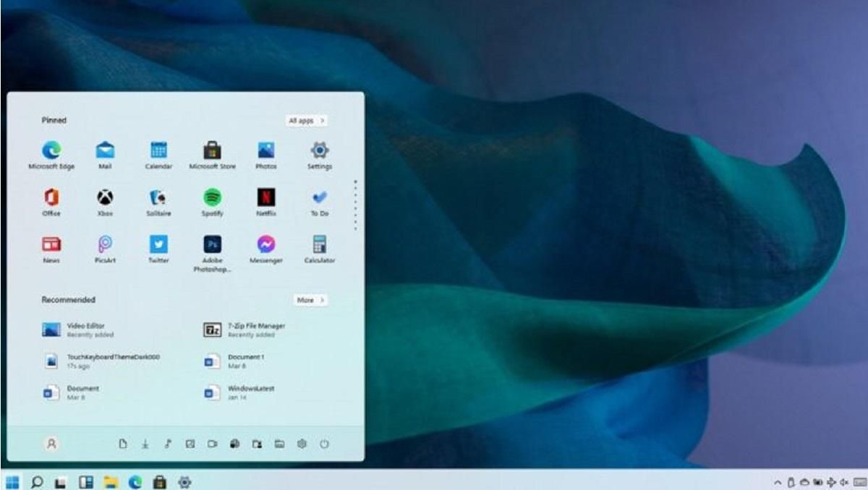
Task: Start the Xbox app
Action: (x=105, y=195)
